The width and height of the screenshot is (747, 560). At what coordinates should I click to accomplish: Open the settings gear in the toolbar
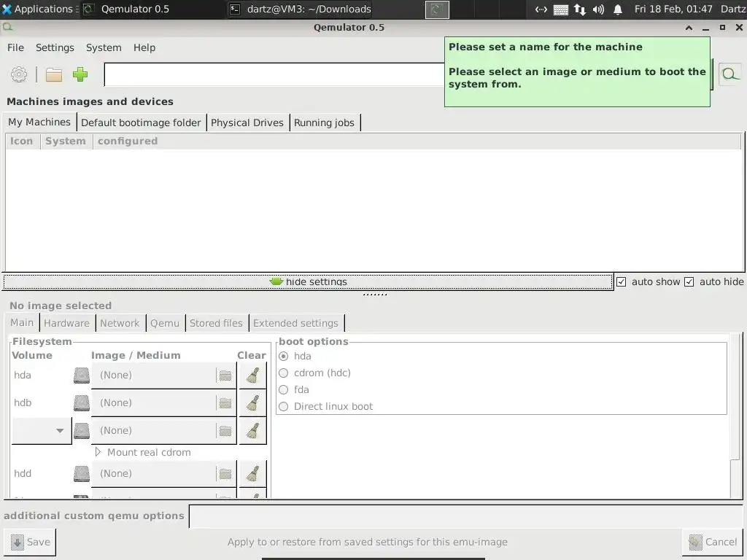[x=19, y=74]
